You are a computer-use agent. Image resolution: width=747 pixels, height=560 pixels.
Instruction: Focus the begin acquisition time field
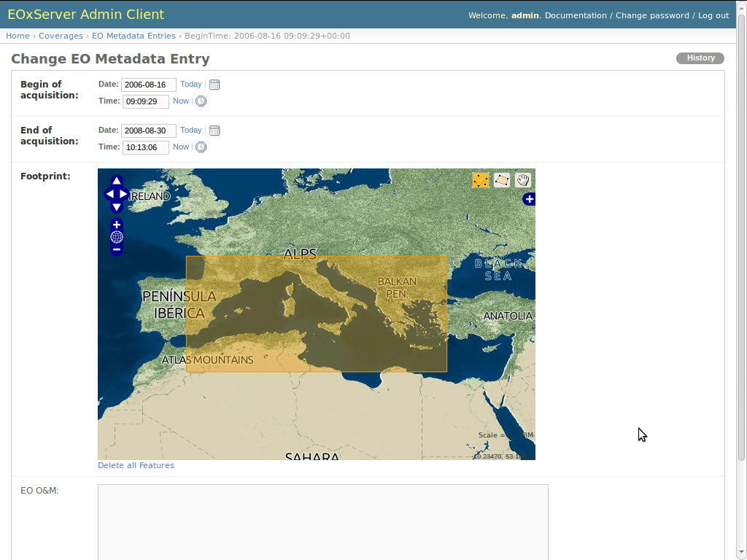pyautogui.click(x=145, y=101)
